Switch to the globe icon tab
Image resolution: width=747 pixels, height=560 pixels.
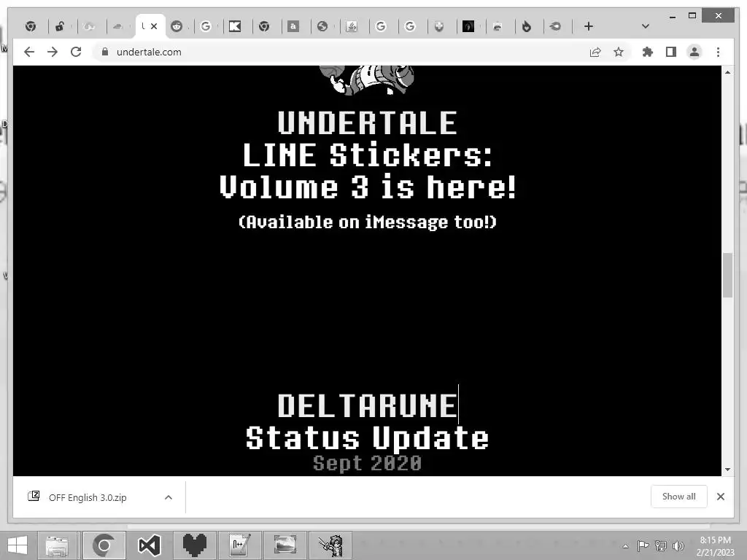click(x=322, y=26)
